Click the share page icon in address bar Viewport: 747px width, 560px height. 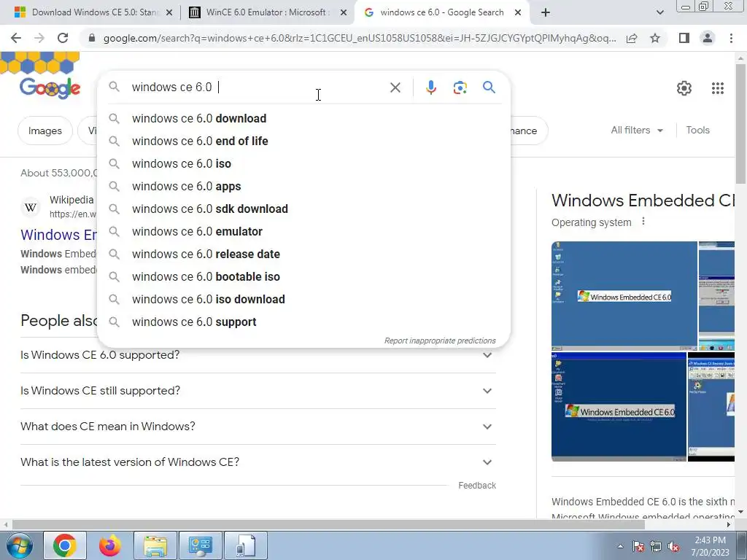pos(632,38)
